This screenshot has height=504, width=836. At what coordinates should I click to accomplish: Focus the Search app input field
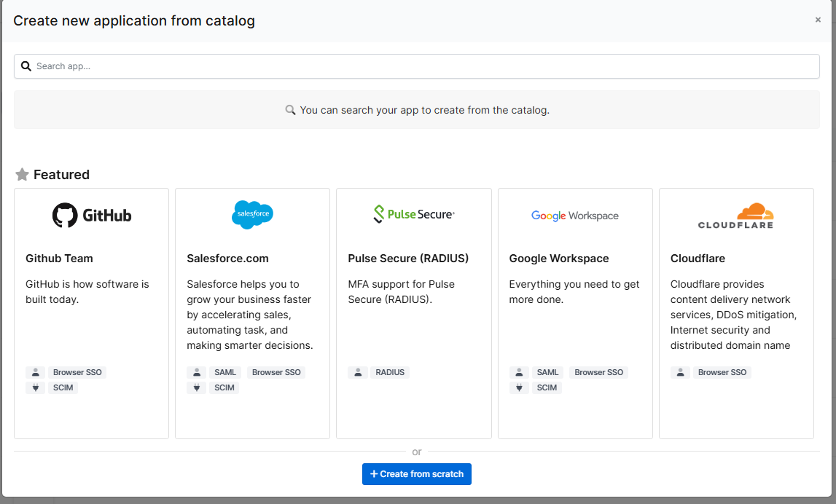click(416, 66)
